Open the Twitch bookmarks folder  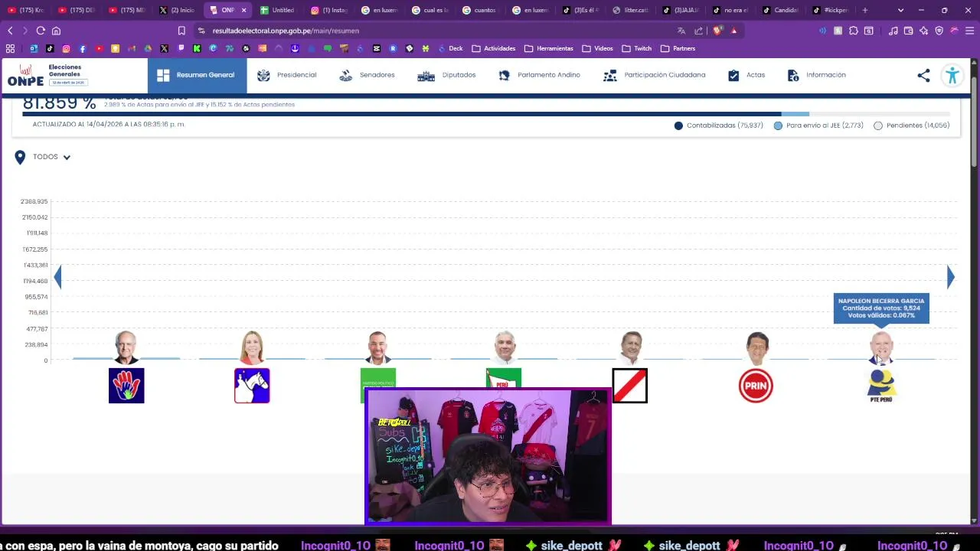pyautogui.click(x=637, y=48)
